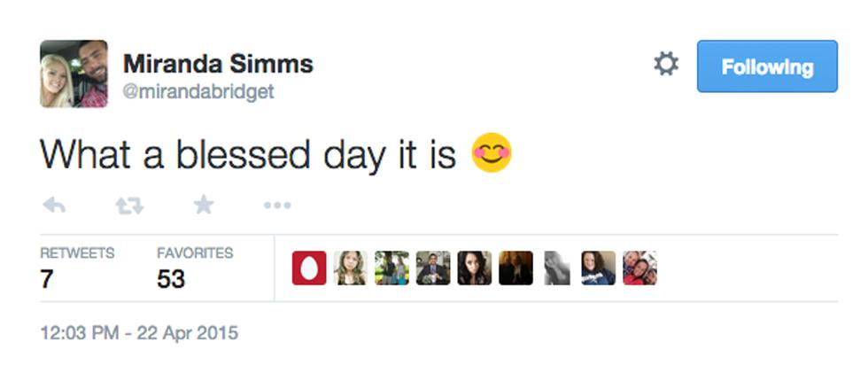Open the last avatar with group selfie
Image resolution: width=868 pixels, height=365 pixels.
(x=639, y=268)
